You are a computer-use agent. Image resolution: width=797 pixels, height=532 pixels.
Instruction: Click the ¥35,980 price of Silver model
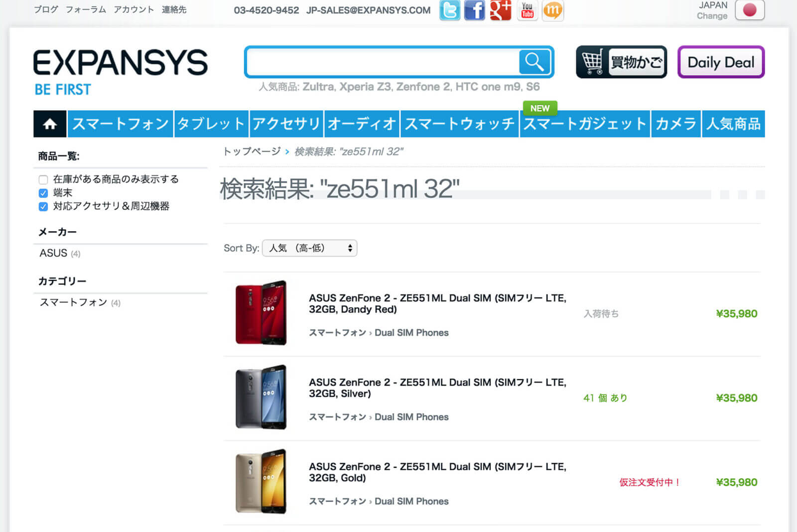736,398
